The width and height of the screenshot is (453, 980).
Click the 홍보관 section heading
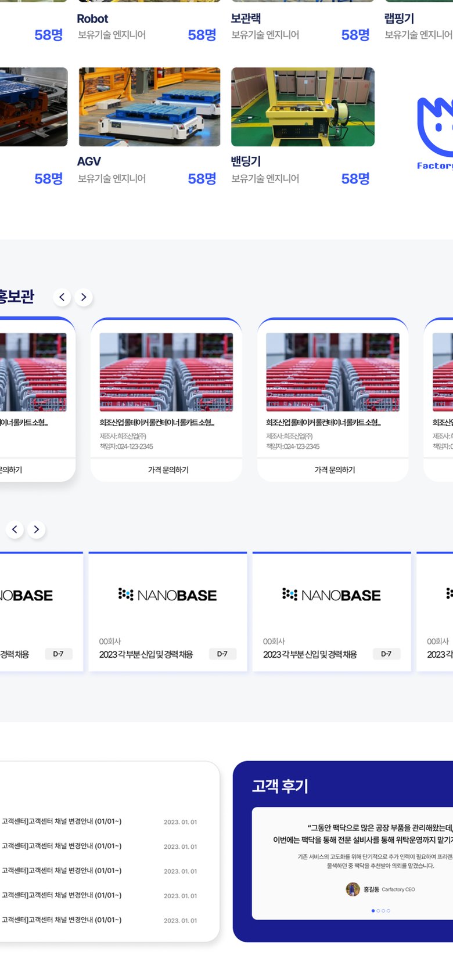click(16, 297)
